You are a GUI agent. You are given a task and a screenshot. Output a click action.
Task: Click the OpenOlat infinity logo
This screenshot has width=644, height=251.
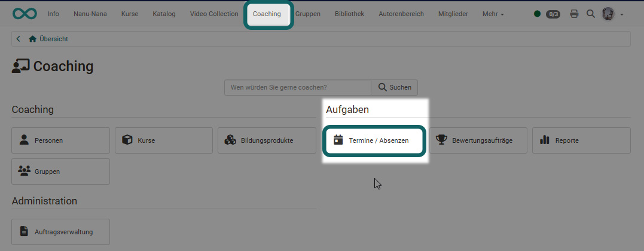click(25, 14)
